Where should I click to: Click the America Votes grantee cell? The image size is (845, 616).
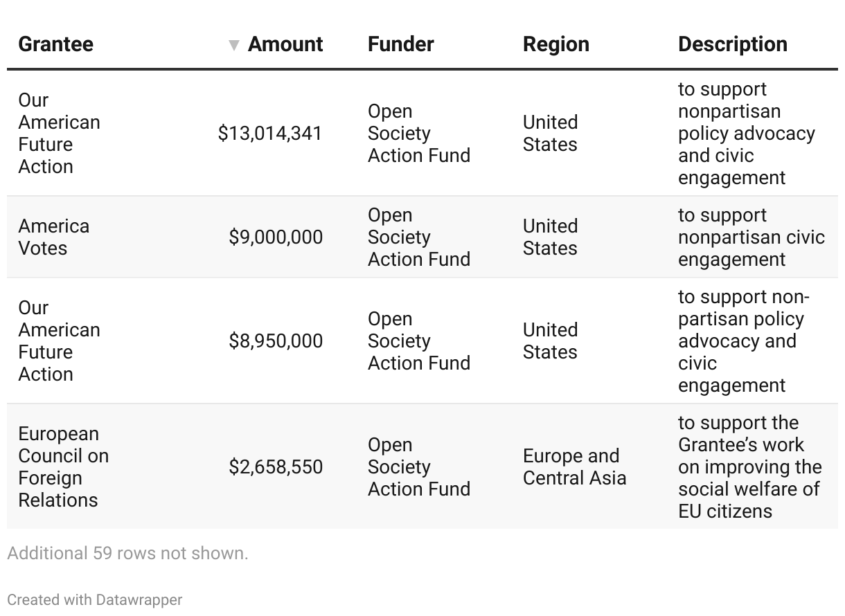pos(53,237)
